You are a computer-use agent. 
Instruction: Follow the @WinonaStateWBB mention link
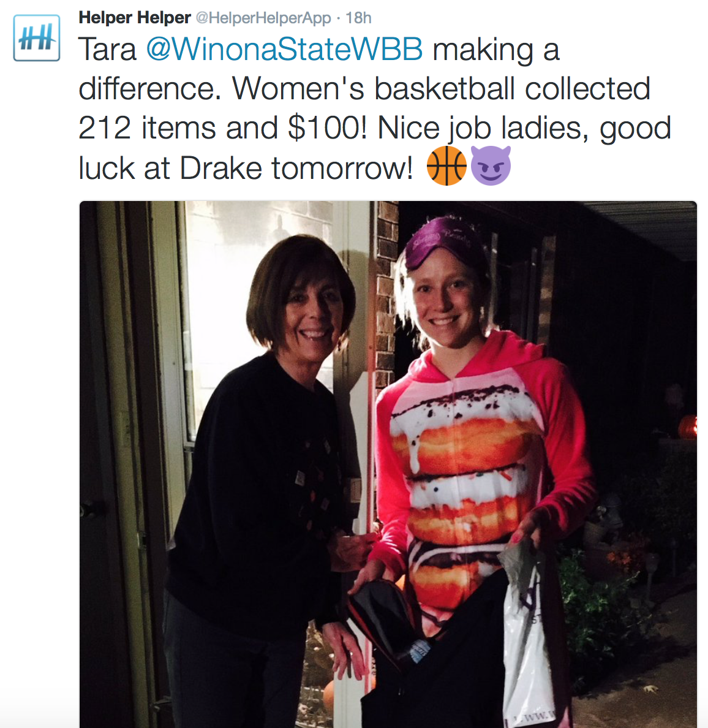(x=284, y=49)
